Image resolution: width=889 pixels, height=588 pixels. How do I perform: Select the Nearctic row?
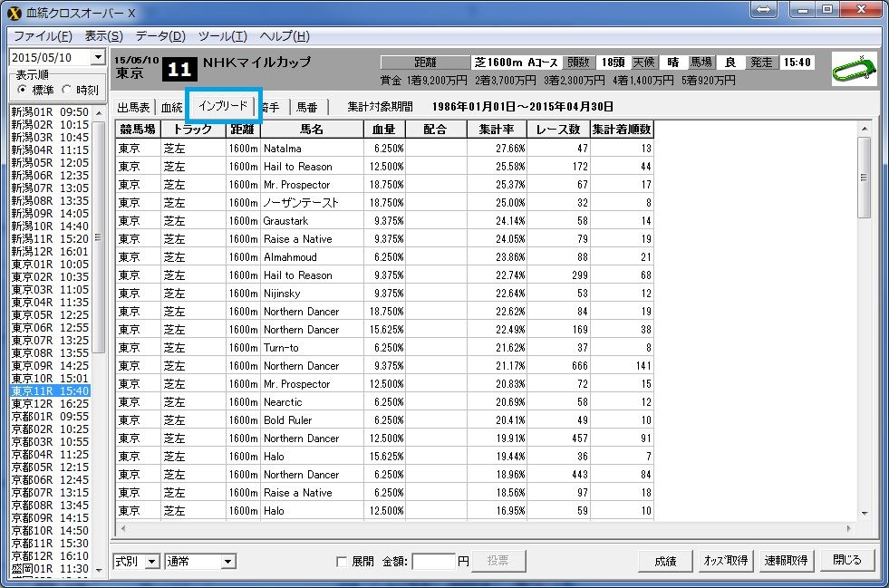pos(384,402)
